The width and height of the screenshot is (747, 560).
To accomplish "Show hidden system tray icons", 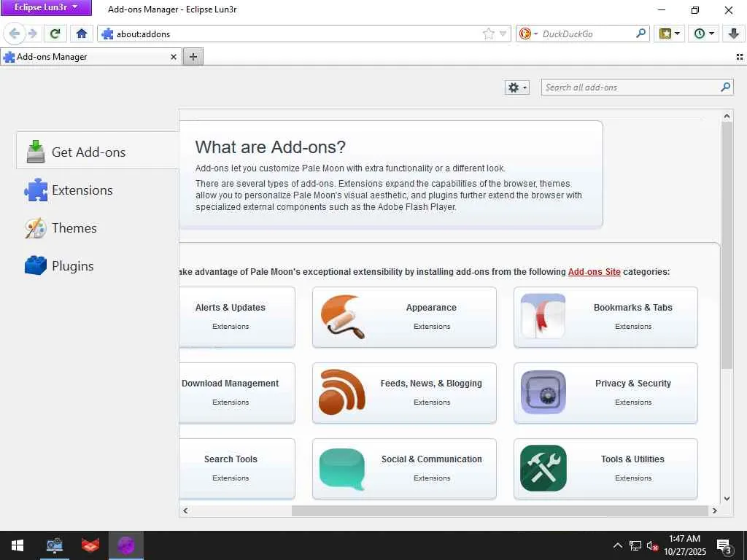I will [617, 545].
